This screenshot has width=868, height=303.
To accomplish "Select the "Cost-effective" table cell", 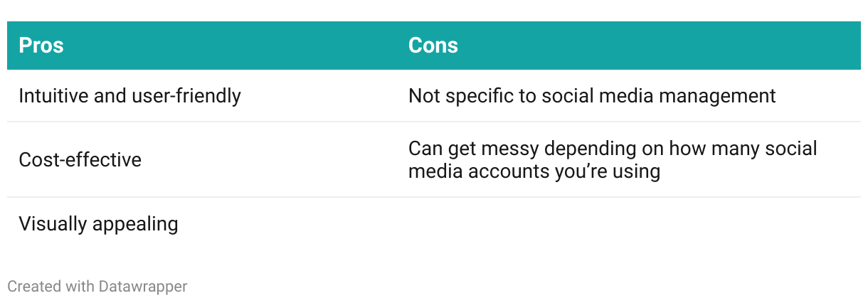I will [80, 159].
